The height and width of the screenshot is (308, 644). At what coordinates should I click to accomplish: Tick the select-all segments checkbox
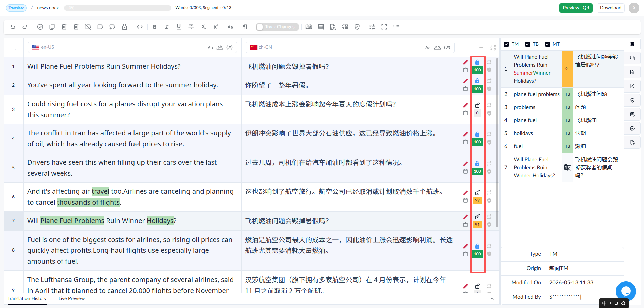[x=13, y=47]
